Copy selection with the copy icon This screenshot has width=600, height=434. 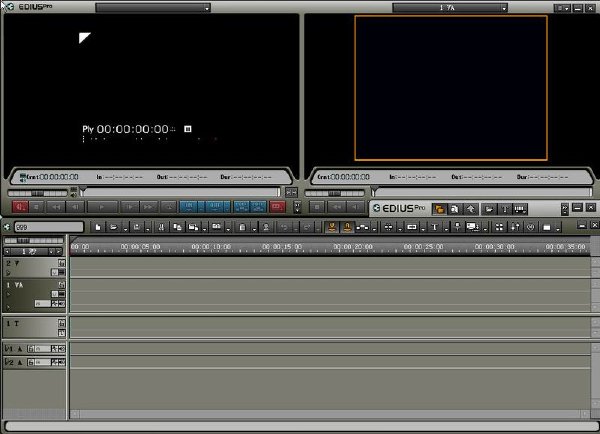point(177,227)
